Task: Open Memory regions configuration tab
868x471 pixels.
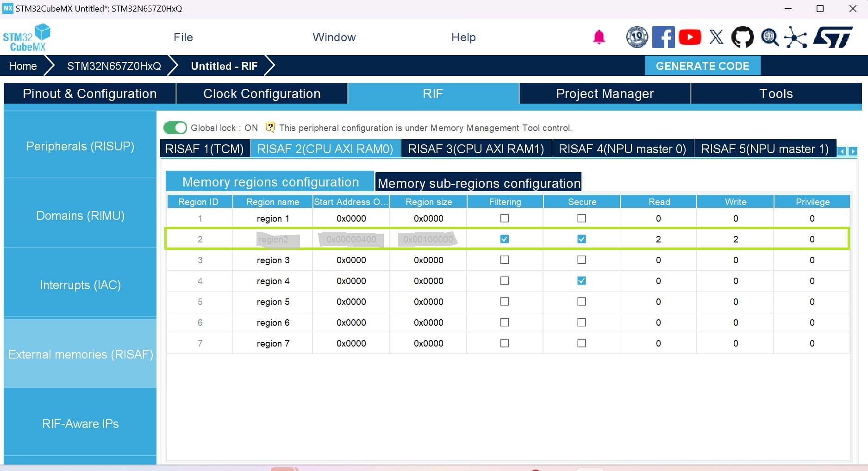Action: coord(270,181)
